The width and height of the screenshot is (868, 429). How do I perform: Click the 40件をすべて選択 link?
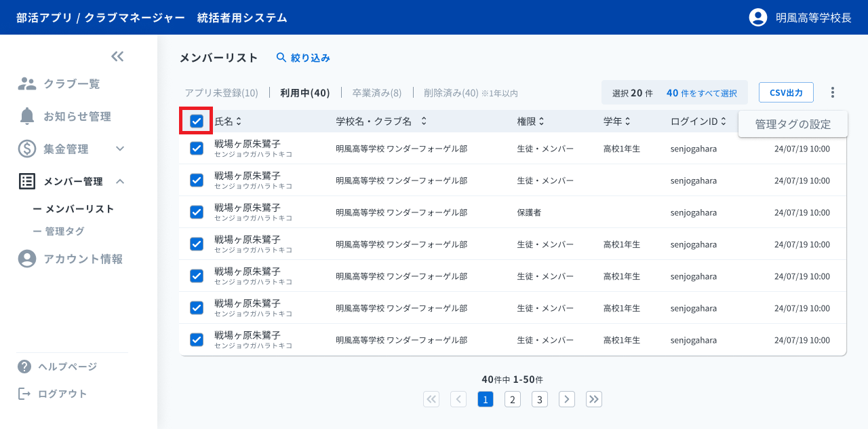click(701, 93)
